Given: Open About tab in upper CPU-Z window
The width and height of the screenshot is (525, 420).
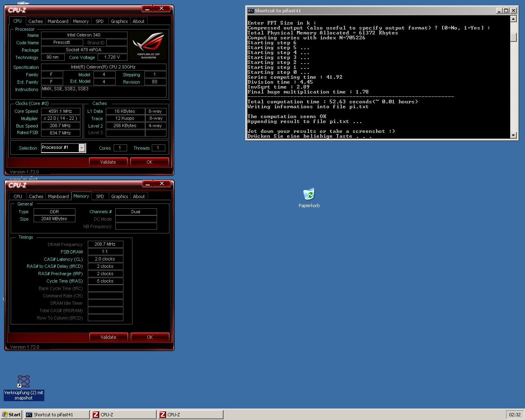Looking at the screenshot, I should pos(139,21).
